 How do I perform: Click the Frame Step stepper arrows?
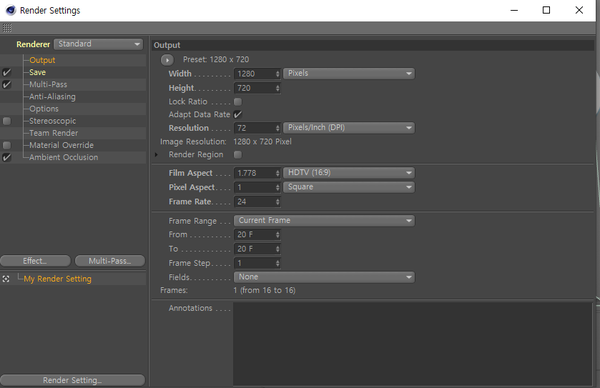pos(278,263)
